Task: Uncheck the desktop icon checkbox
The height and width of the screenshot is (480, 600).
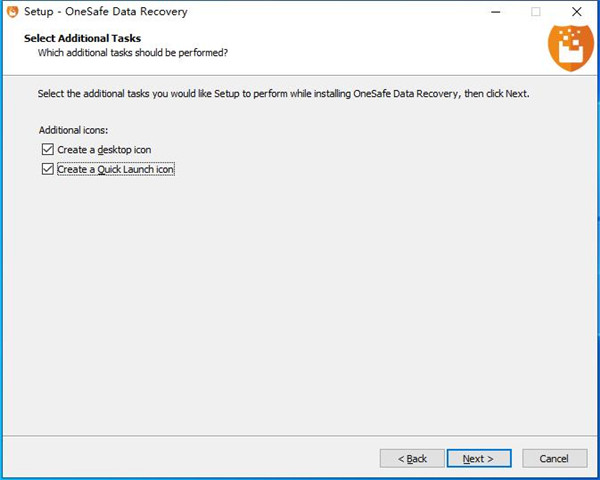Action: point(47,150)
